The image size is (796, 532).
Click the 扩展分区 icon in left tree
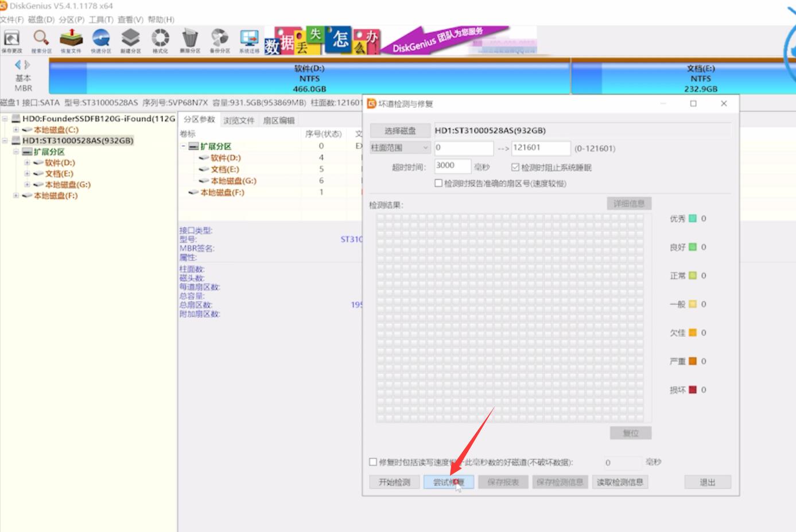pyautogui.click(x=27, y=152)
